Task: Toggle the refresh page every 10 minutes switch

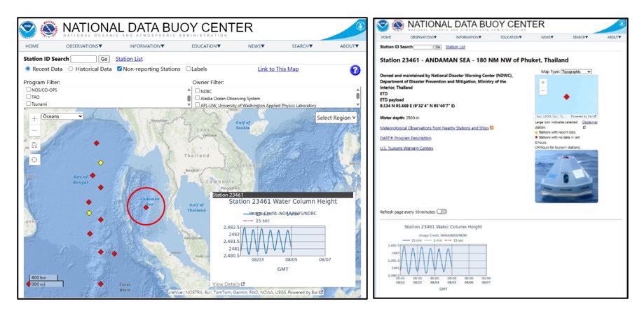Action: [x=441, y=212]
